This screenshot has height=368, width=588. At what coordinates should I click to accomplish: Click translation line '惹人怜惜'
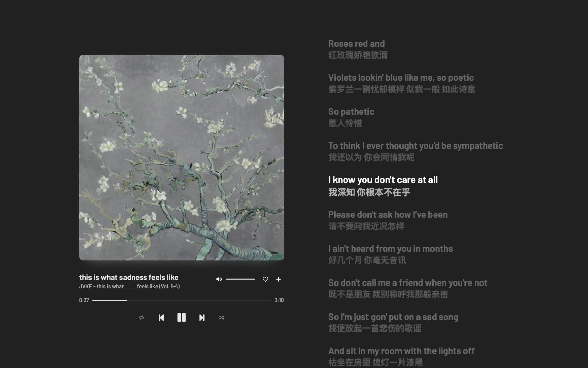[345, 123]
